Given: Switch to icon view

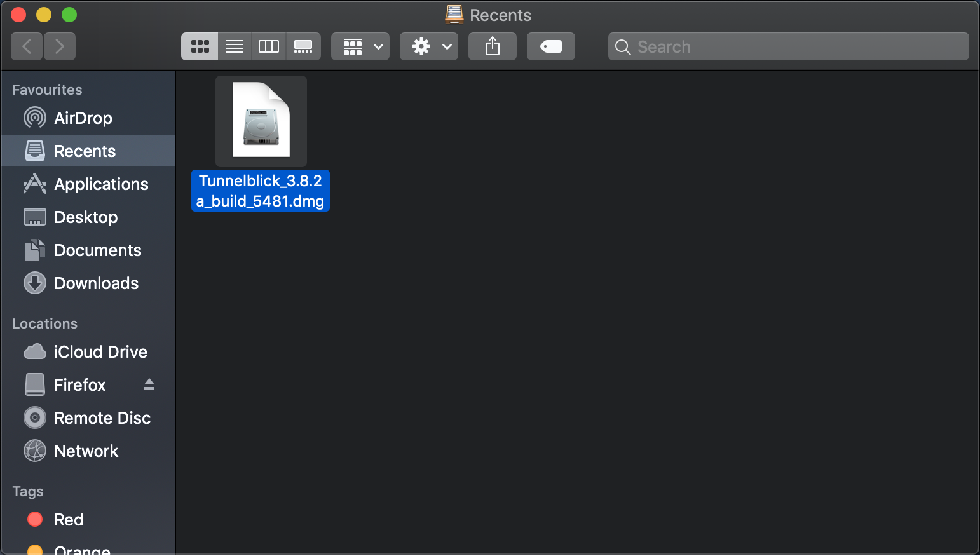Looking at the screenshot, I should click(x=200, y=46).
